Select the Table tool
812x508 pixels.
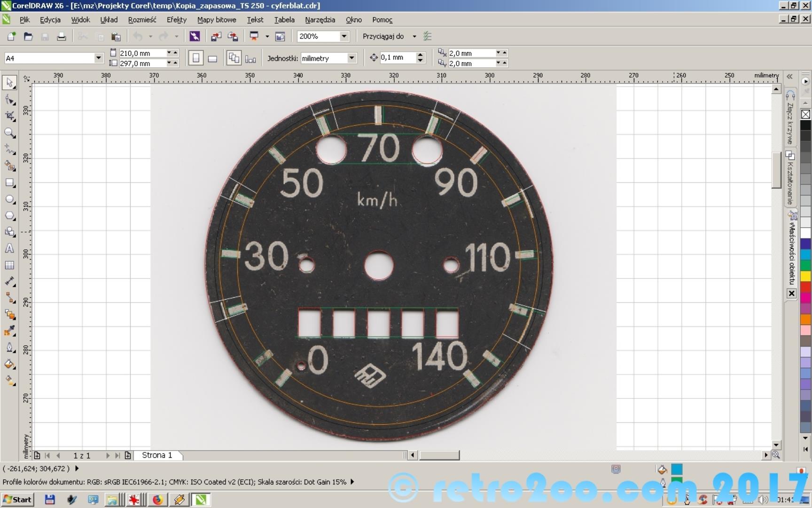click(x=9, y=265)
